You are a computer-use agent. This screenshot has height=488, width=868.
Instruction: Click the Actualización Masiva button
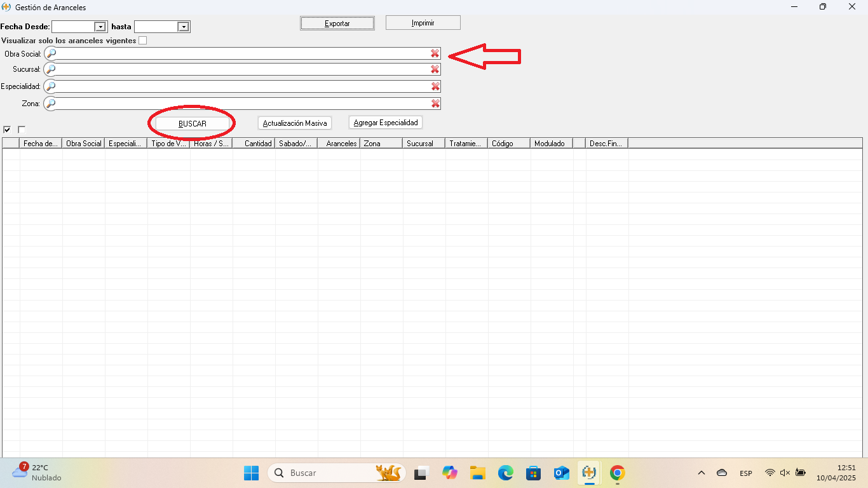[x=295, y=123]
